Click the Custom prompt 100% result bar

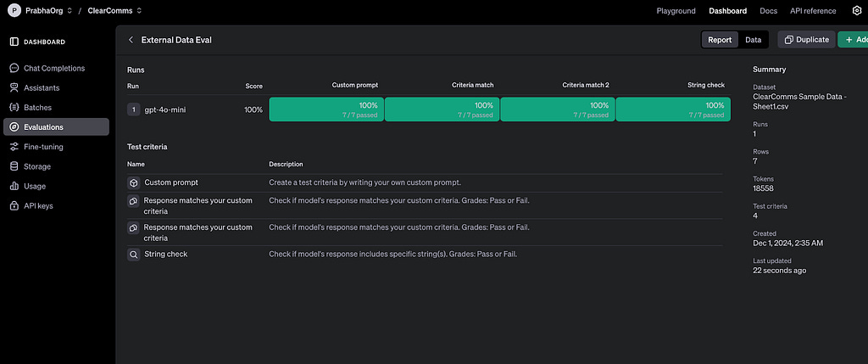(326, 109)
